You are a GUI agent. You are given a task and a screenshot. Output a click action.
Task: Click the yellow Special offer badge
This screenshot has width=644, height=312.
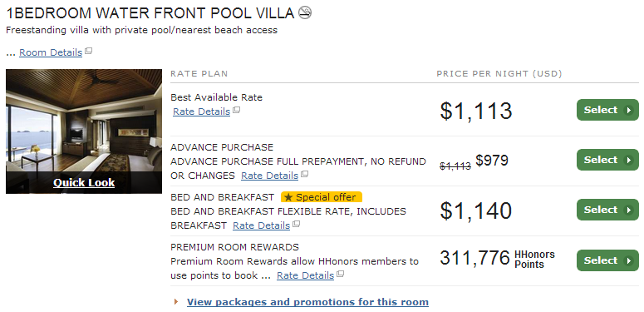[322, 197]
